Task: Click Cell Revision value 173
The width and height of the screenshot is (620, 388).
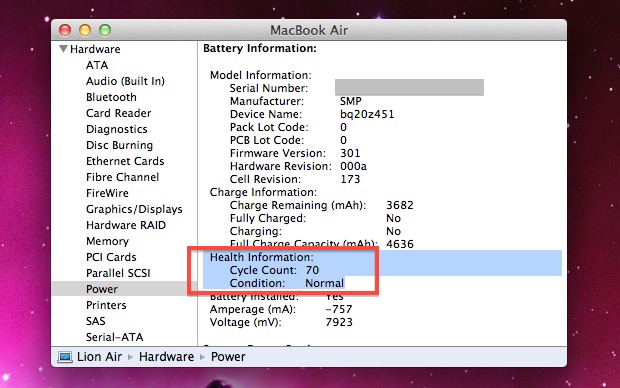Action: point(350,179)
